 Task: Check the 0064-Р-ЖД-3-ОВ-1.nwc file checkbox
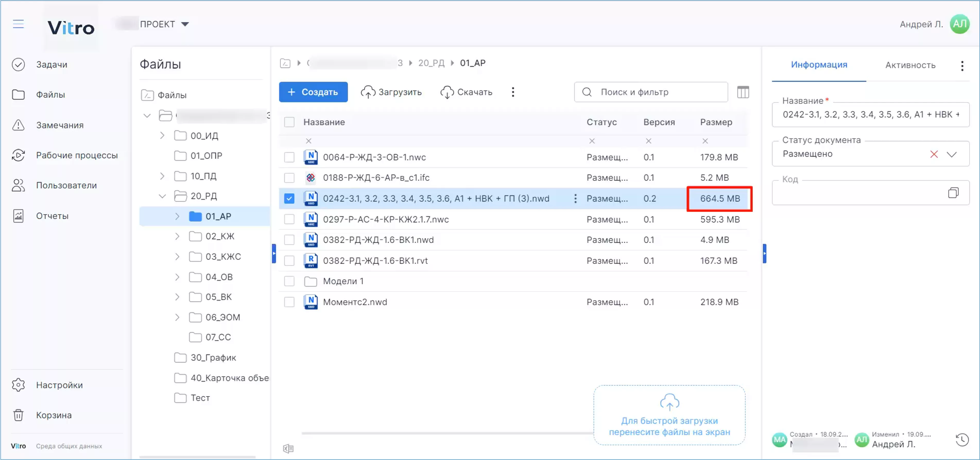289,157
